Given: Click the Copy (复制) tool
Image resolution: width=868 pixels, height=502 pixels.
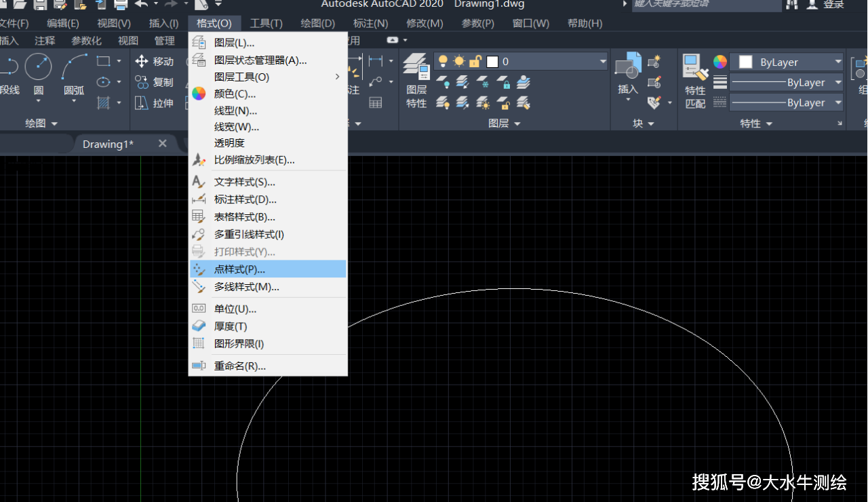Looking at the screenshot, I should tap(155, 82).
